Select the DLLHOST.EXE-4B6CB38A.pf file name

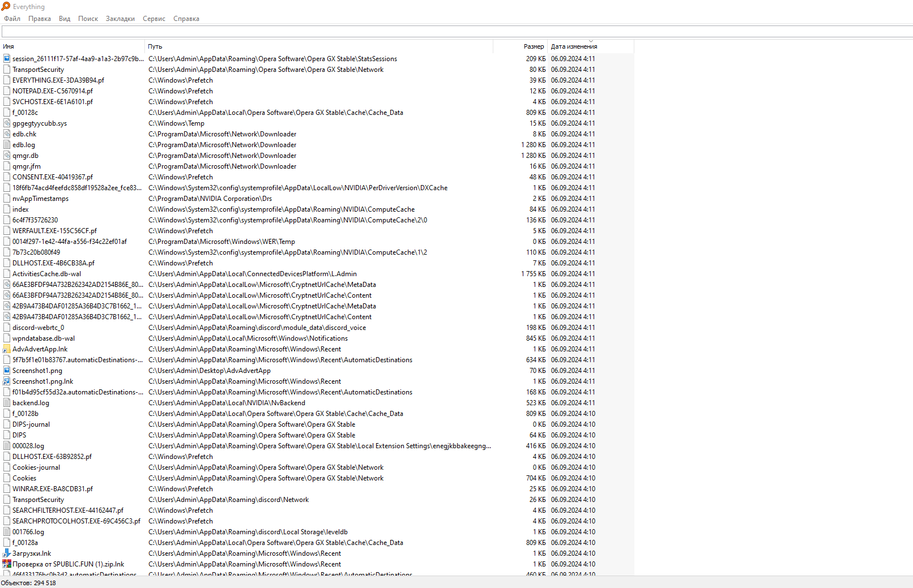54,263
